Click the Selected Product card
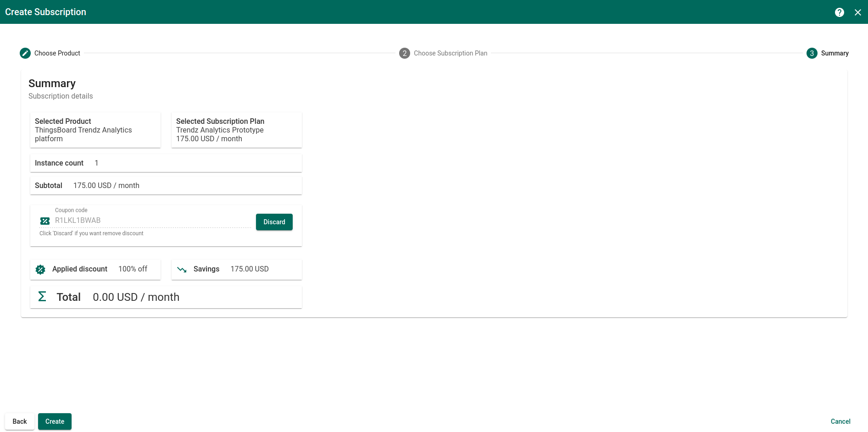The width and height of the screenshot is (868, 432). tap(95, 130)
